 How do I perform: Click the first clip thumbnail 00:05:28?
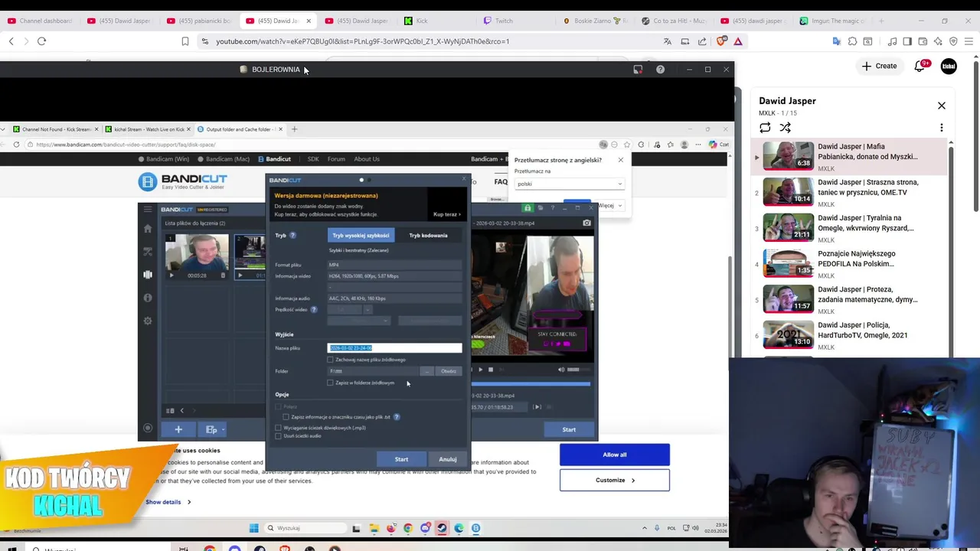pyautogui.click(x=197, y=257)
